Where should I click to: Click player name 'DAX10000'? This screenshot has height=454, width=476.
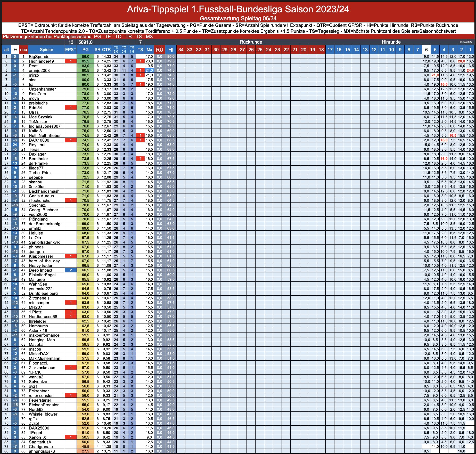tap(39, 140)
